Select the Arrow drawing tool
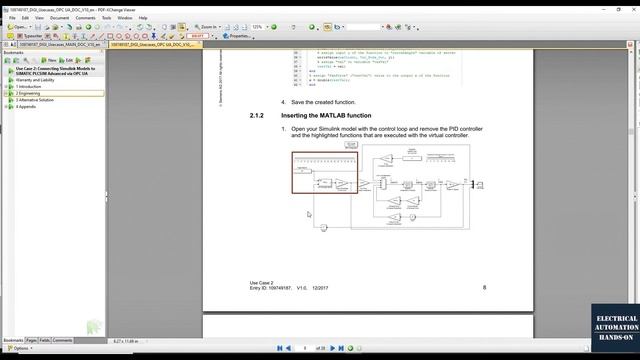This screenshot has height=360, width=640. tap(93, 36)
